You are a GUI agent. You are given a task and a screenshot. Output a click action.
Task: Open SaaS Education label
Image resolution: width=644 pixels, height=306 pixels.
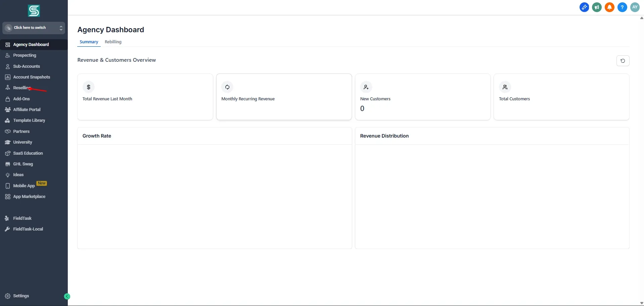coord(28,153)
